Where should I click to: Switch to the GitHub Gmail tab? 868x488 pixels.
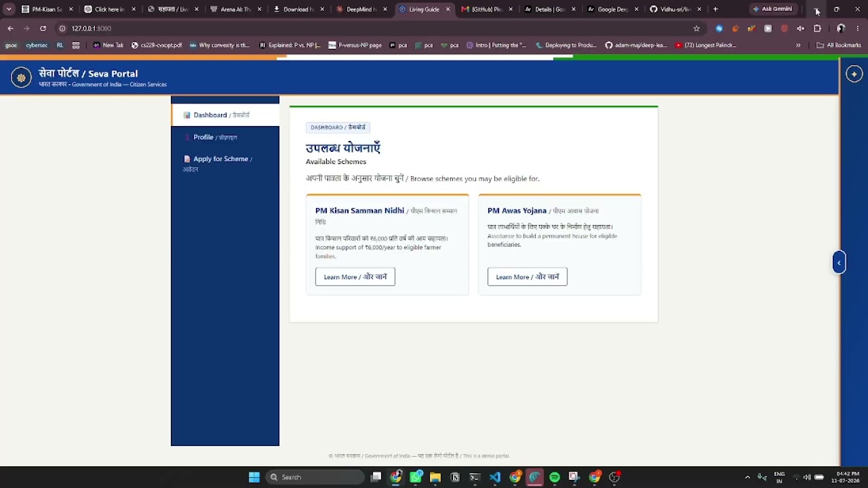(486, 9)
